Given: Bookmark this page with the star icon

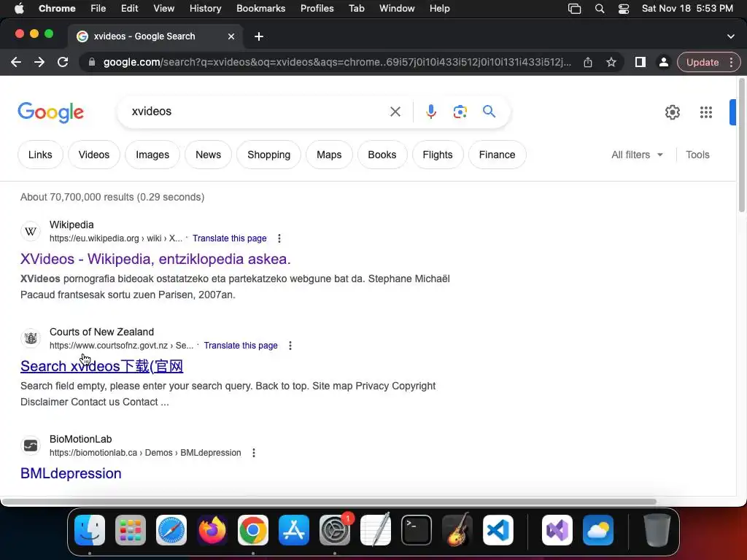Looking at the screenshot, I should pyautogui.click(x=611, y=63).
